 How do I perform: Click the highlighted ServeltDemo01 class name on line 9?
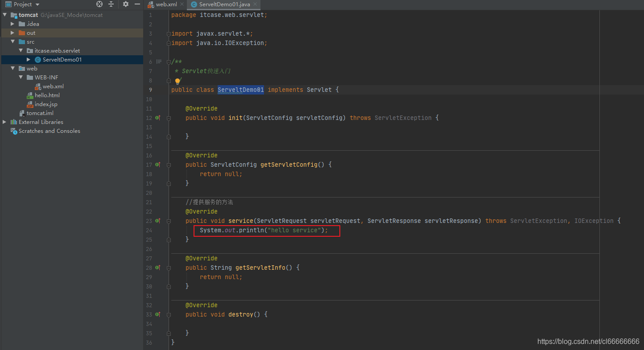click(241, 90)
